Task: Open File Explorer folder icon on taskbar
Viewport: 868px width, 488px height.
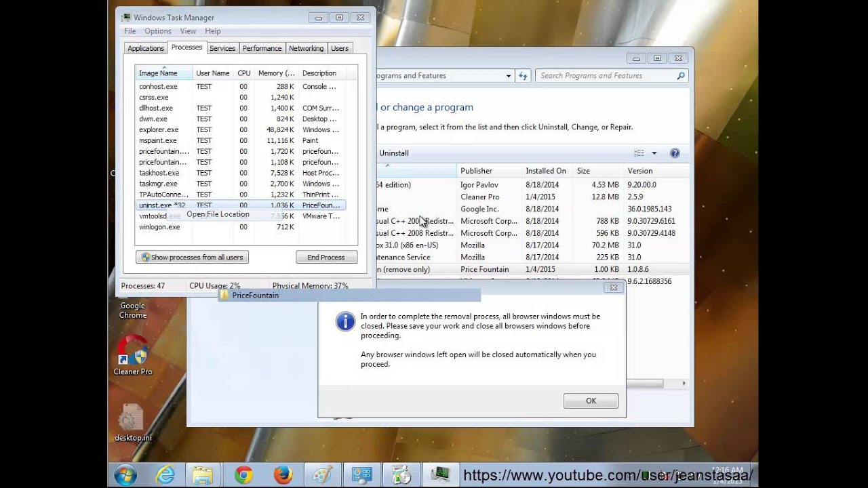Action: (203, 475)
